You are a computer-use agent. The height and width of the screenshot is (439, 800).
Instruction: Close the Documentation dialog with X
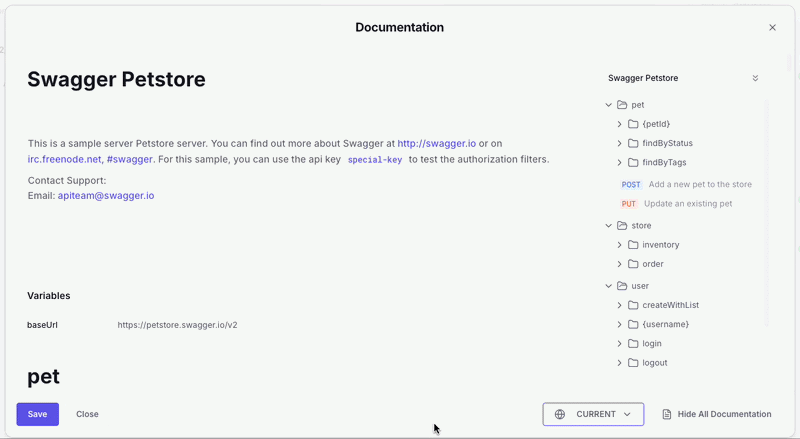pos(772,28)
